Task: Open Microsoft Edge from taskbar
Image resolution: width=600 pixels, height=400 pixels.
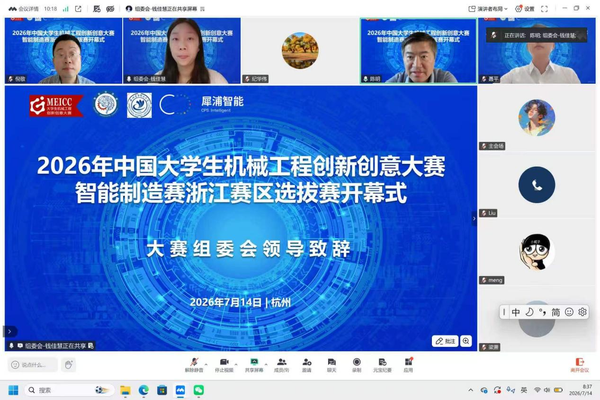Action: (143, 390)
